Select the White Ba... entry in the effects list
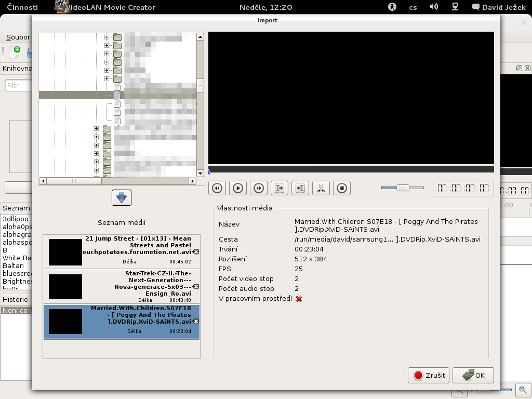The image size is (532, 399). (17, 258)
